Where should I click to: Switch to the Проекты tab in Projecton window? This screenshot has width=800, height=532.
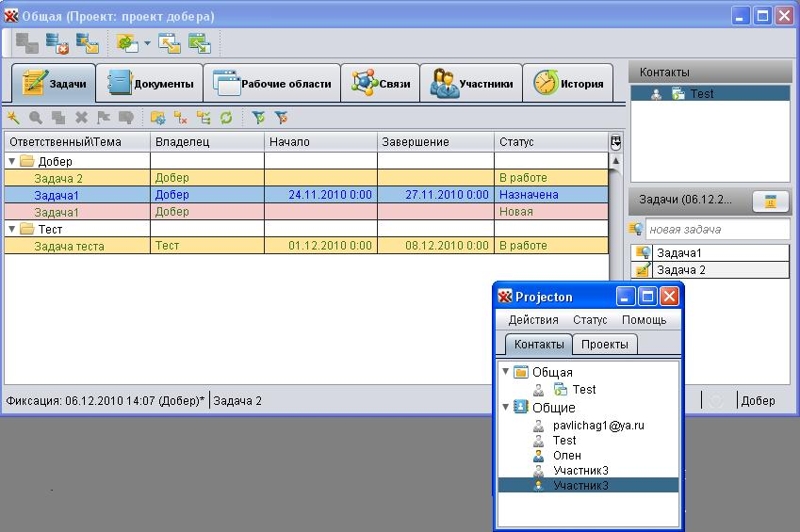605,344
